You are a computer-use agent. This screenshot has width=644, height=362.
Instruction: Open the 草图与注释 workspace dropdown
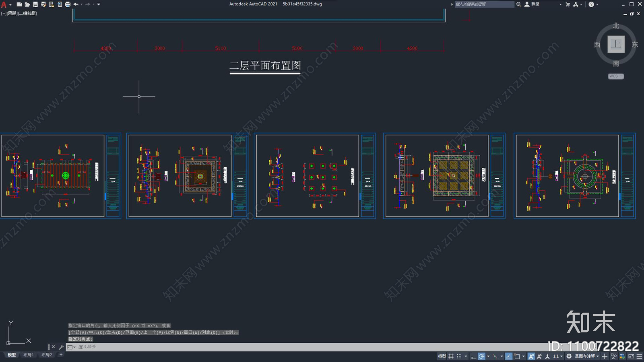point(587,356)
